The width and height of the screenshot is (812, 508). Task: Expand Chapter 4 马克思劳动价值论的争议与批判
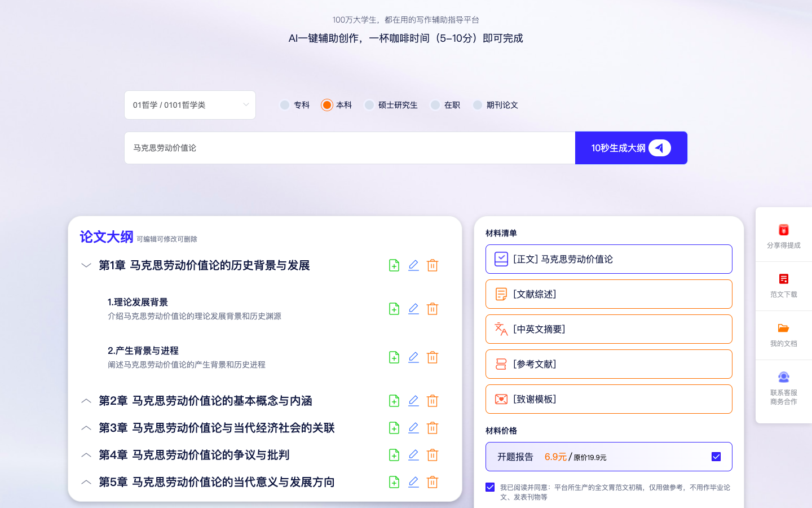point(86,455)
